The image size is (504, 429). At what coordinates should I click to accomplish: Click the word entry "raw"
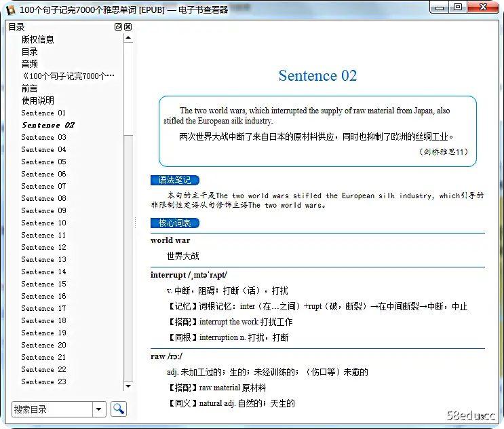158,356
